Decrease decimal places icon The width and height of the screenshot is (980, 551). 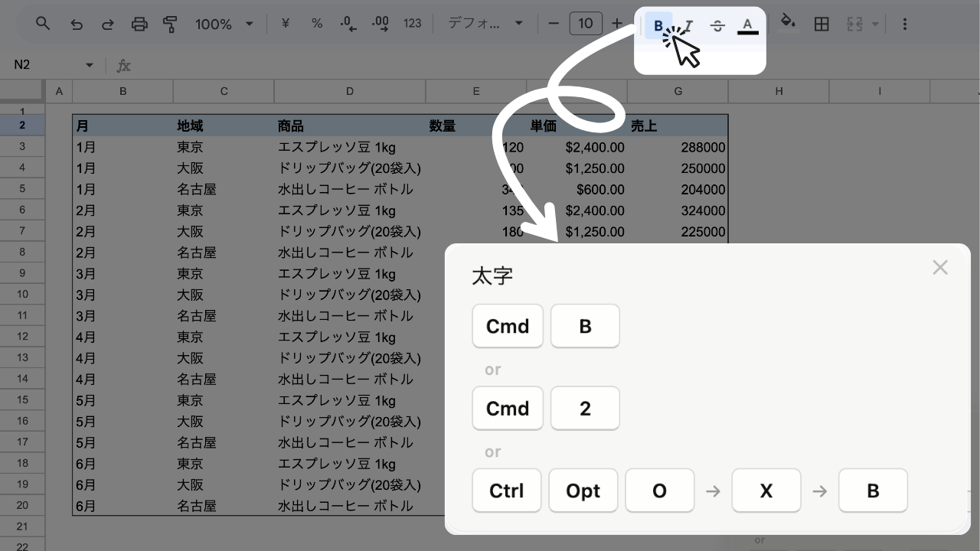[348, 24]
